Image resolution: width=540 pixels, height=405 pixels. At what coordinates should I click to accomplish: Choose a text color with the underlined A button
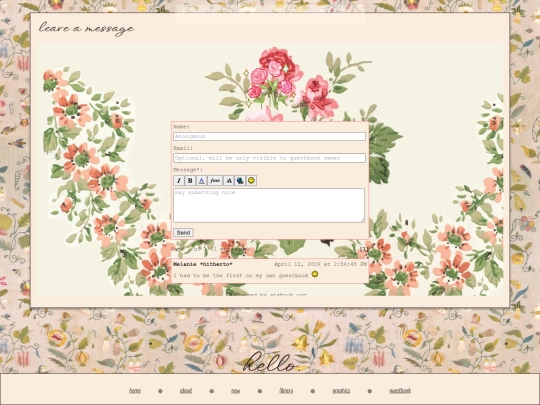(x=201, y=180)
